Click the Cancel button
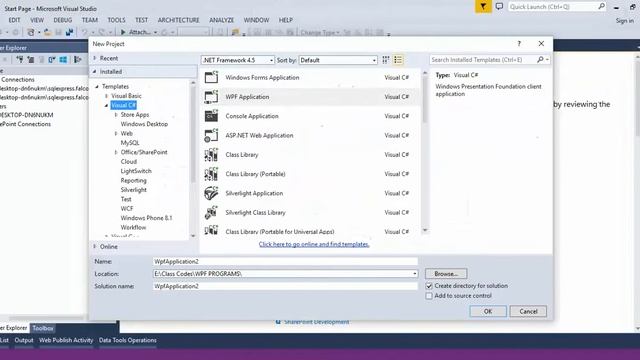The image size is (640, 360). (528, 311)
